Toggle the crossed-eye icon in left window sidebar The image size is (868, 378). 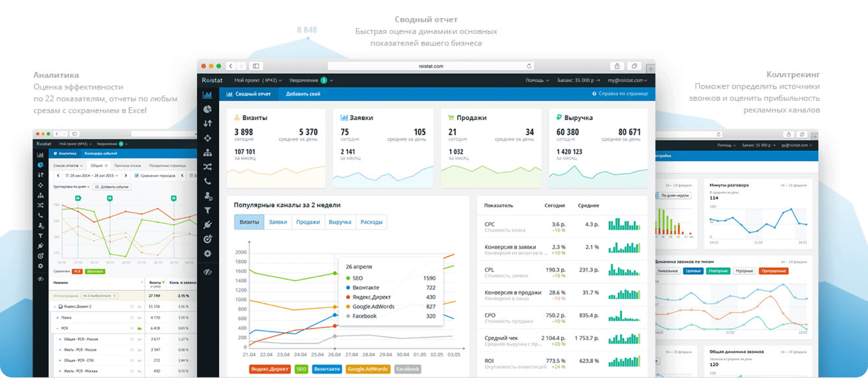tap(40, 279)
